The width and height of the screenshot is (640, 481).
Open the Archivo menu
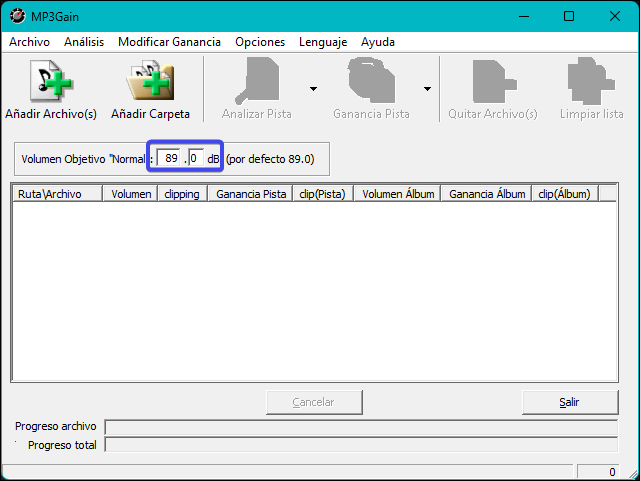tap(29, 42)
